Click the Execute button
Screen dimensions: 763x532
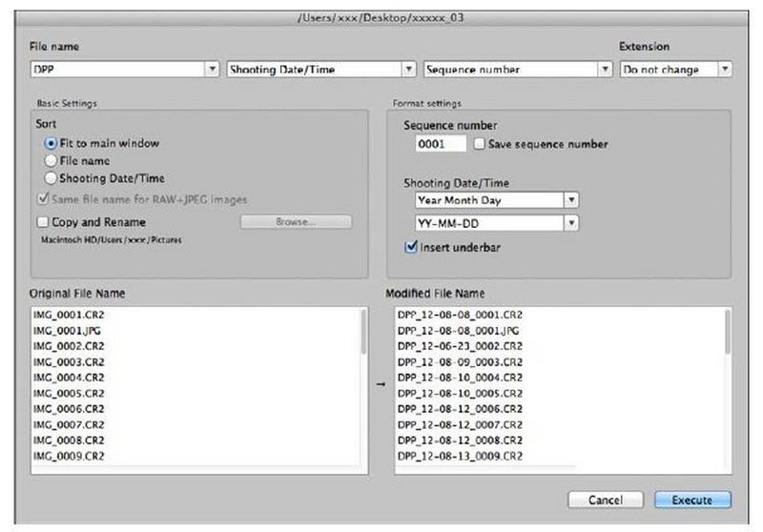(x=692, y=500)
